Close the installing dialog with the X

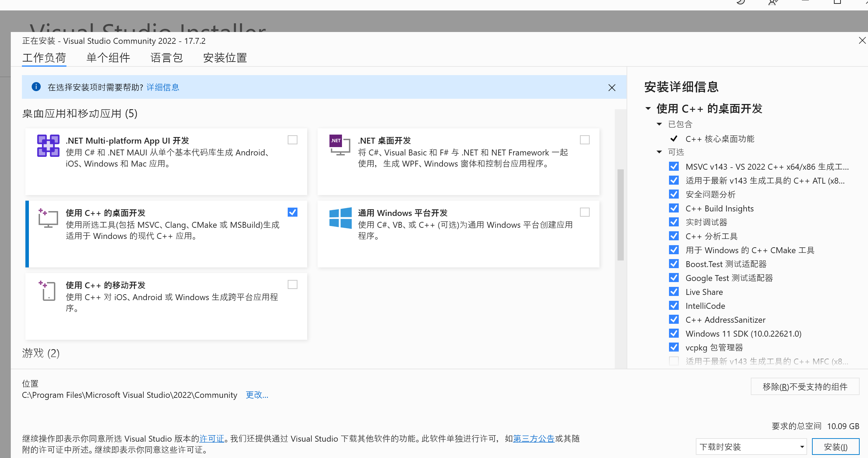click(x=862, y=41)
